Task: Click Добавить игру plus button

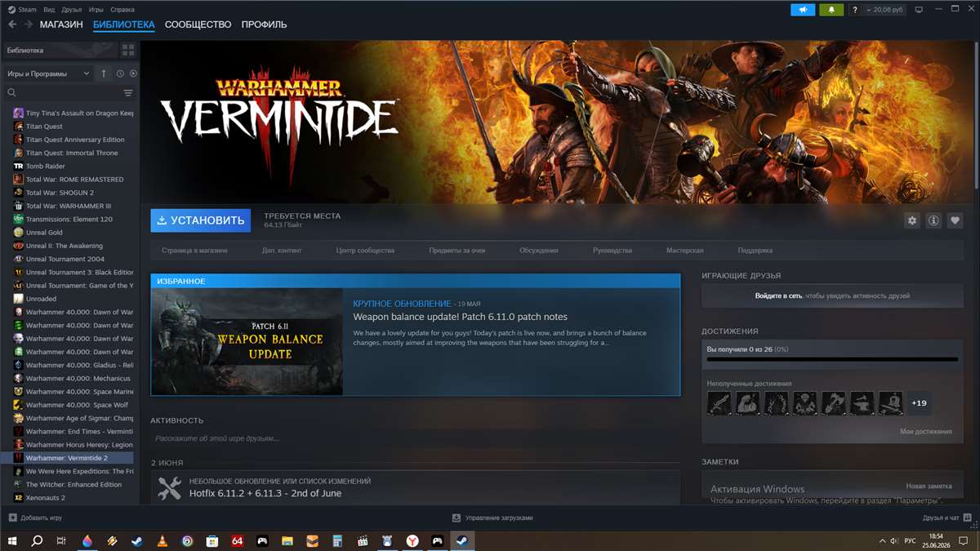Action: click(35, 518)
